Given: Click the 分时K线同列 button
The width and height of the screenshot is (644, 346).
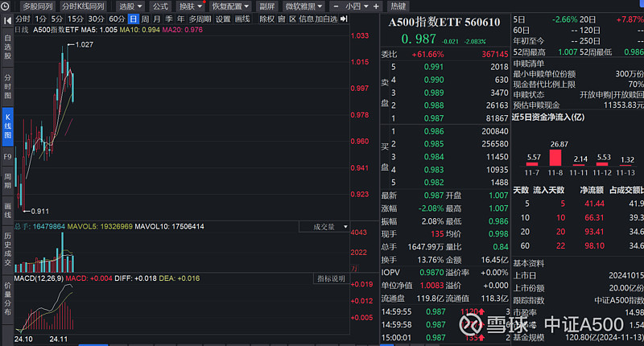Looking at the screenshot, I should click(x=83, y=6).
